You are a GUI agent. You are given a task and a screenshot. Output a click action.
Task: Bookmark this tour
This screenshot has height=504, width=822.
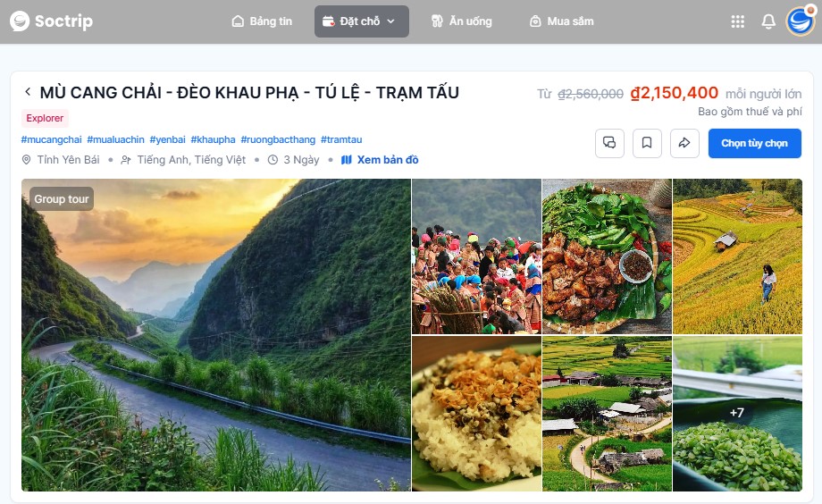[647, 143]
